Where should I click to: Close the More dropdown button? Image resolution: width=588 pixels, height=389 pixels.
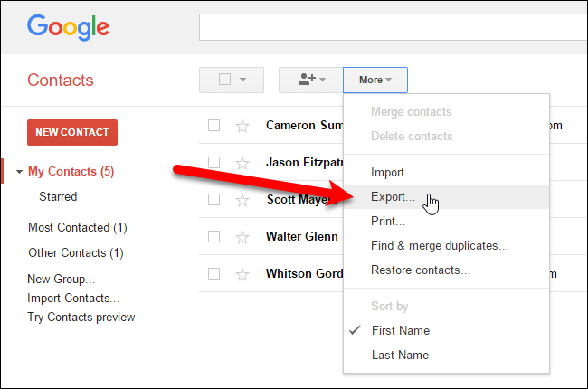[375, 80]
